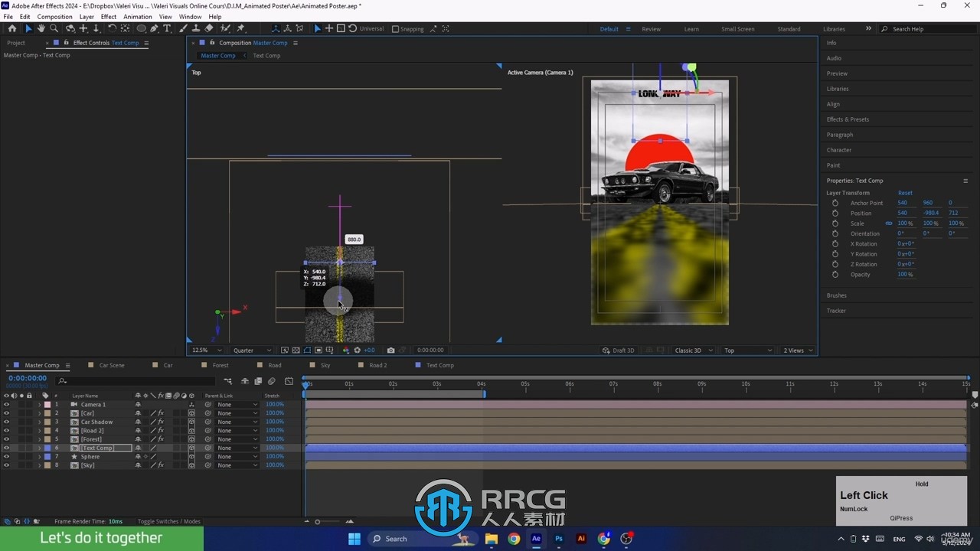Open the Effects & Presets panel
This screenshot has width=980, height=551.
pyautogui.click(x=848, y=119)
